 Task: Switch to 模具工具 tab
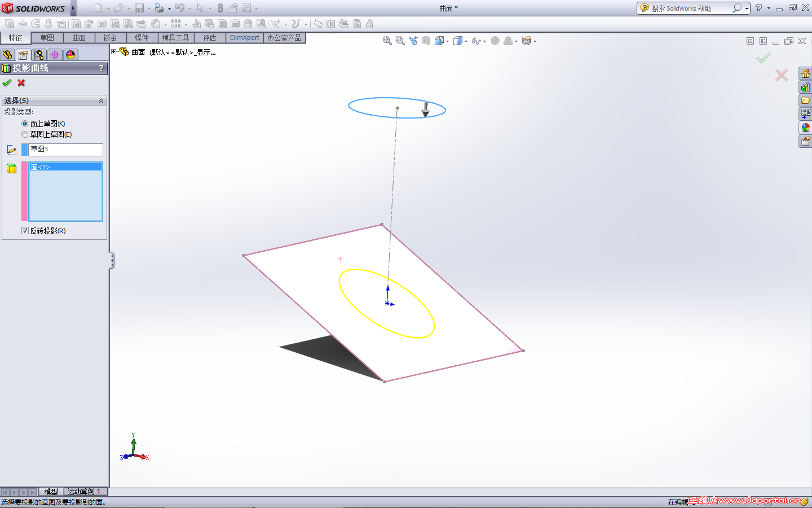[x=176, y=38]
